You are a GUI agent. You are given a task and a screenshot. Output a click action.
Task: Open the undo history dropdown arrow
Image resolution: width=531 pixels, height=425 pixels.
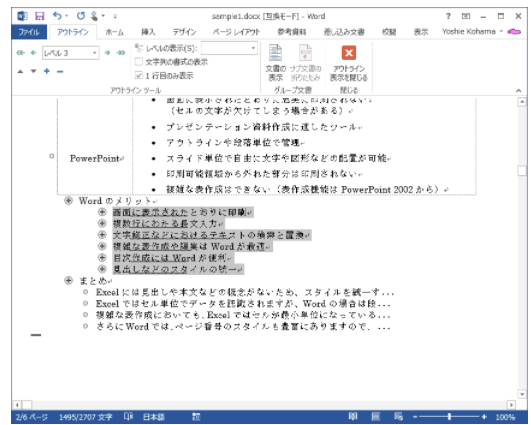(x=67, y=16)
